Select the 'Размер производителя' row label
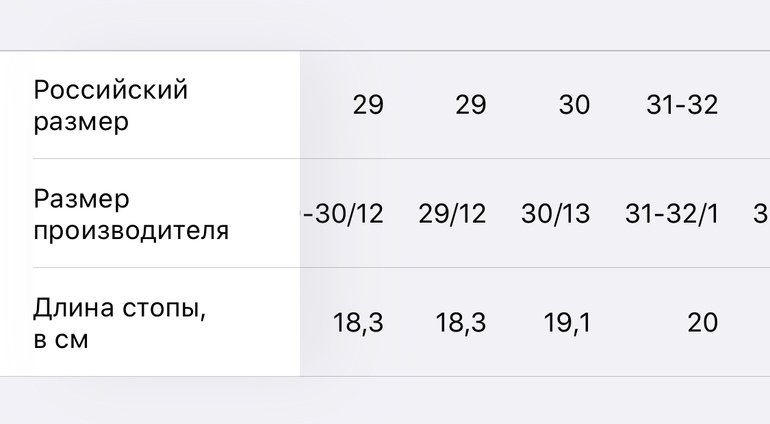 [130, 214]
